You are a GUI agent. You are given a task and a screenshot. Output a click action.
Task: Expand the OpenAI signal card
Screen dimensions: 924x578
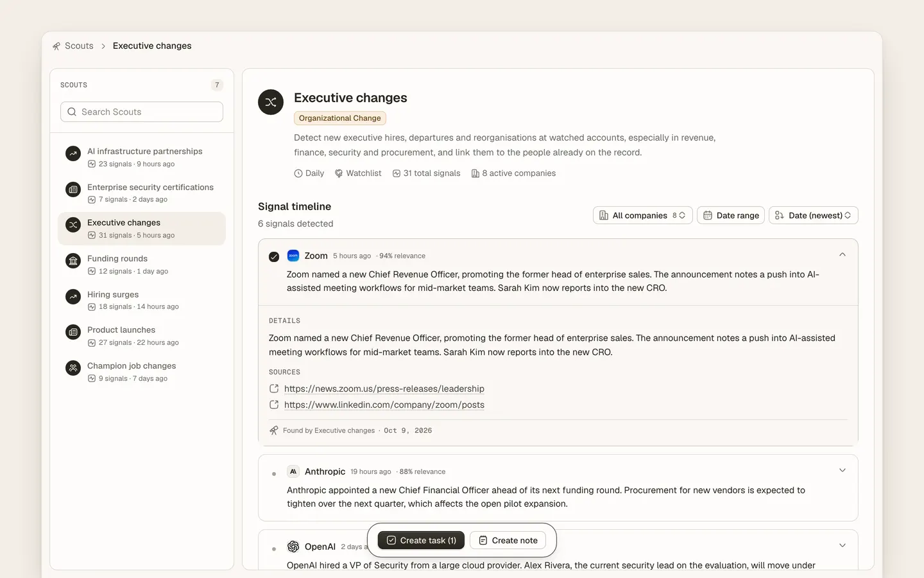843,546
